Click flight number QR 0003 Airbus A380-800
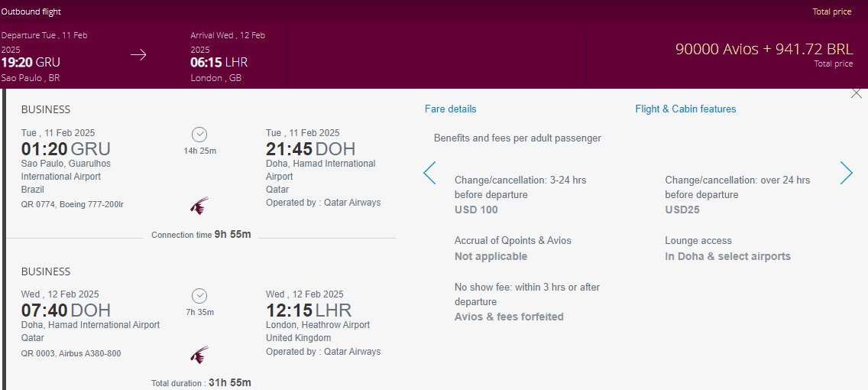Viewport: 868px width, 390px height. (71, 353)
